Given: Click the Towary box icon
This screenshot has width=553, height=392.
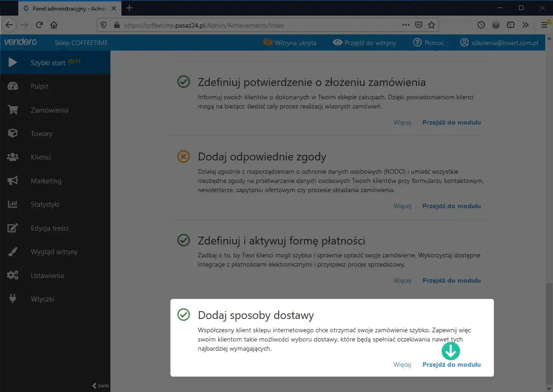Looking at the screenshot, I should click(x=13, y=133).
